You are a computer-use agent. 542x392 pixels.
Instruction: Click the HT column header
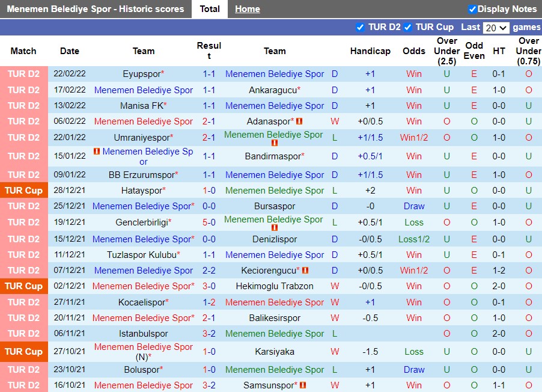(499, 51)
